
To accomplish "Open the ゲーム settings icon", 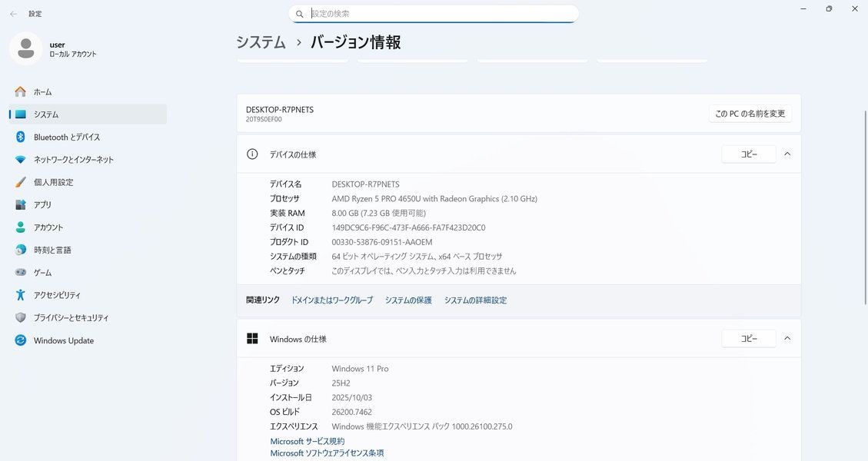I will [21, 272].
